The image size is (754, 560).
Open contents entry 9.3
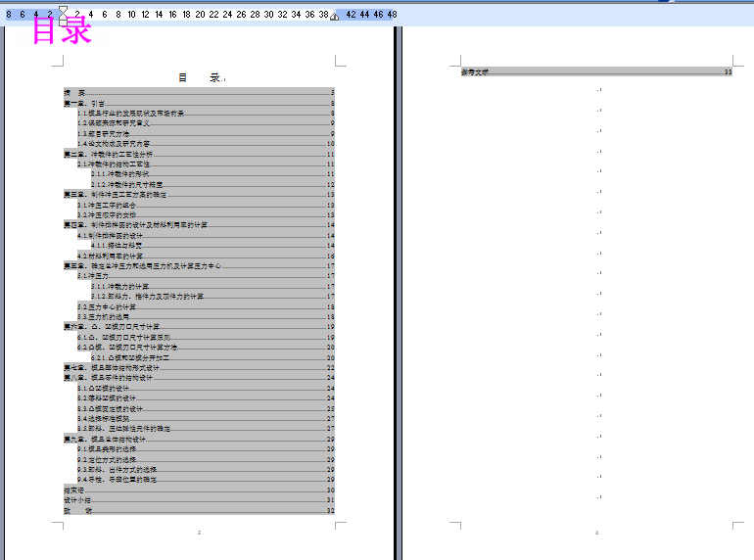206,470
